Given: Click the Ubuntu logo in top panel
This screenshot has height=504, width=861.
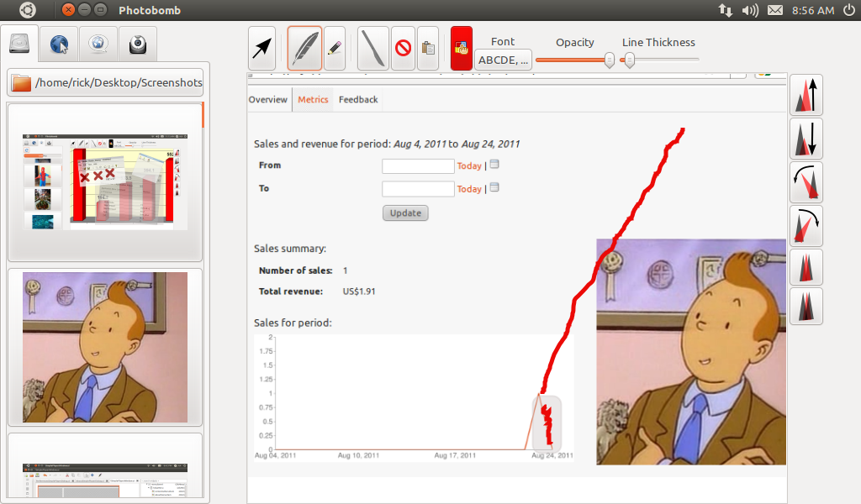Looking at the screenshot, I should pyautogui.click(x=28, y=10).
